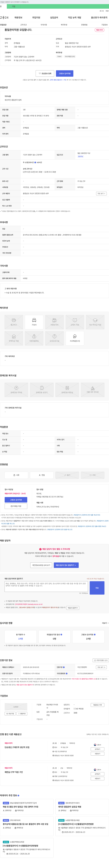Click the 로그인 link
The width and height of the screenshot is (109, 868).
pyautogui.click(x=102, y=11)
